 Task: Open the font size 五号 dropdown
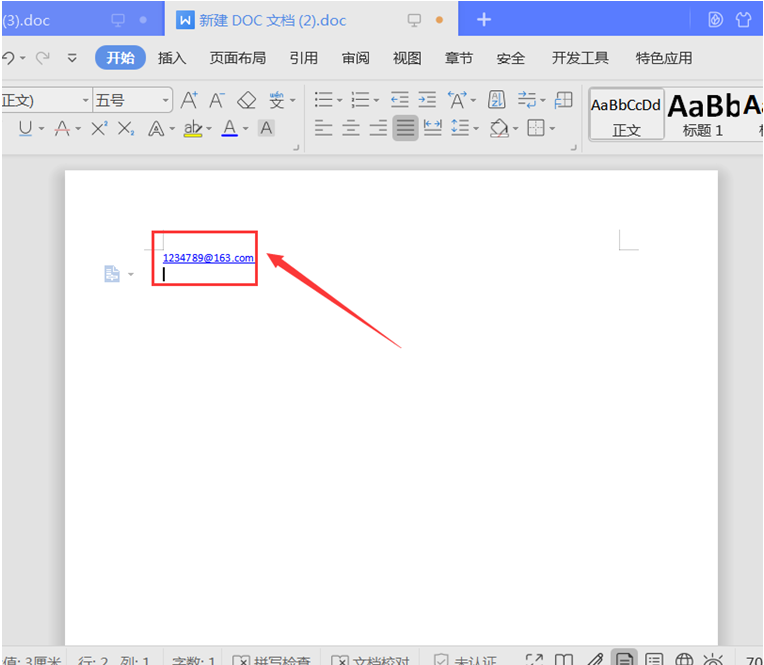[x=165, y=100]
